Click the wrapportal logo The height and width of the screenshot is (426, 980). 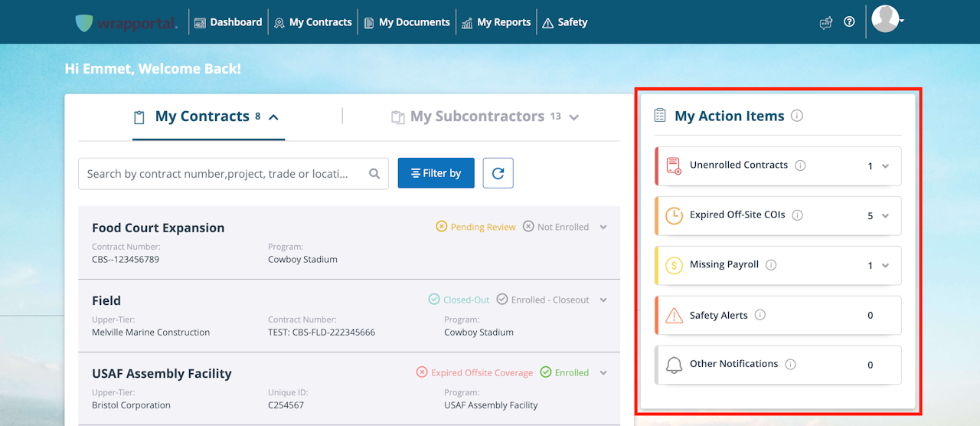click(126, 23)
